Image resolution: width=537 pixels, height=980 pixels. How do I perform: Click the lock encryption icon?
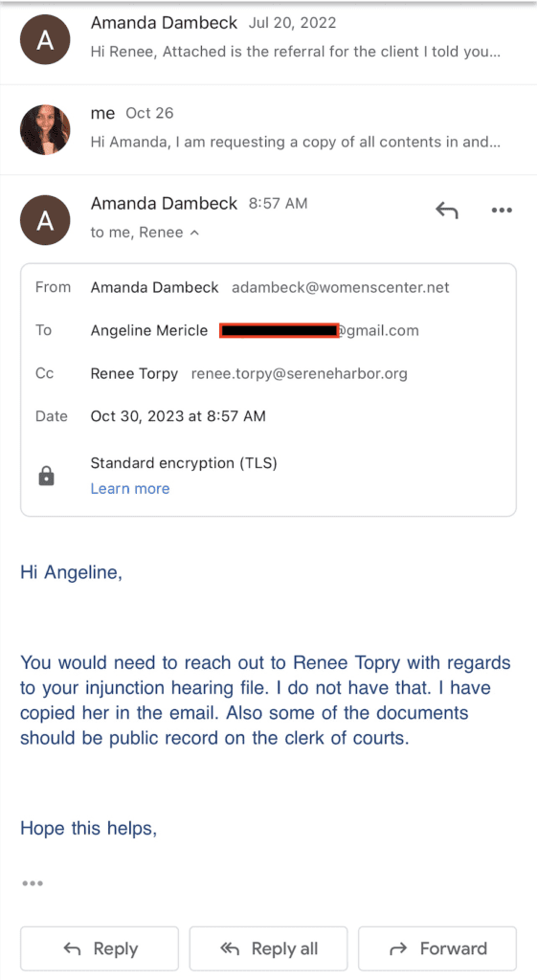coord(46,476)
